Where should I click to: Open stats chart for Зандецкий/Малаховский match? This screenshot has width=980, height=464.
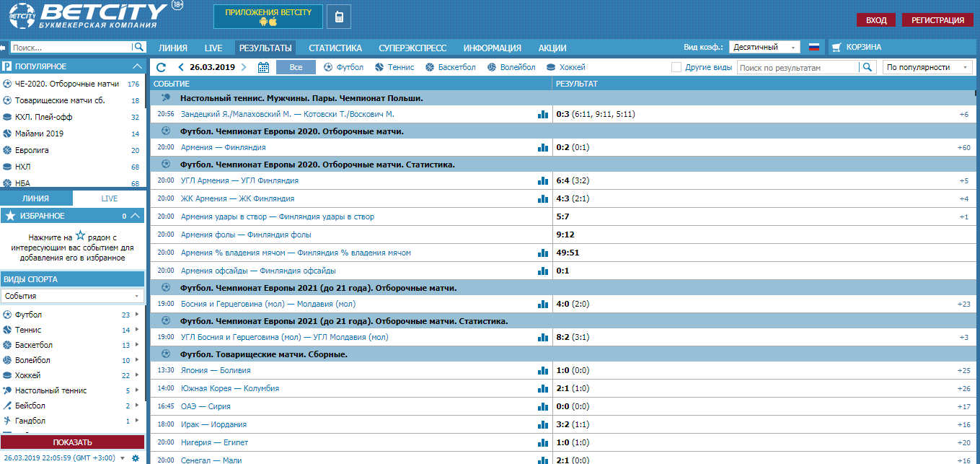543,114
